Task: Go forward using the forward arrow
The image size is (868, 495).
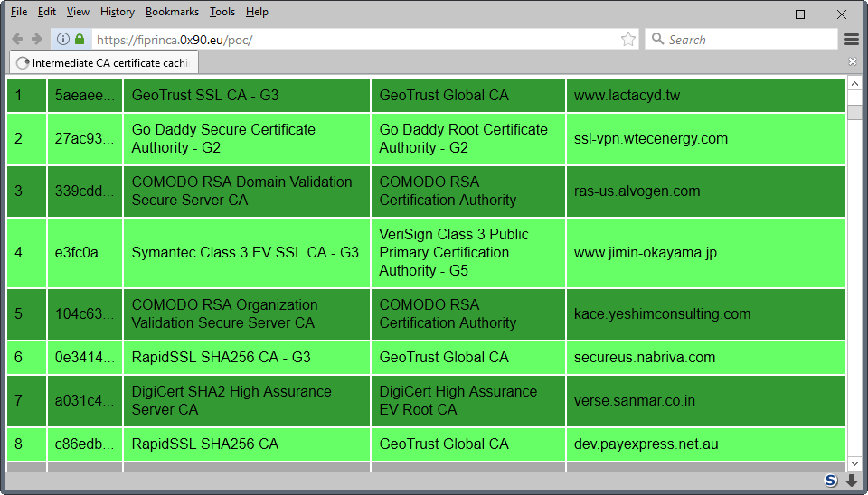Action: point(37,39)
